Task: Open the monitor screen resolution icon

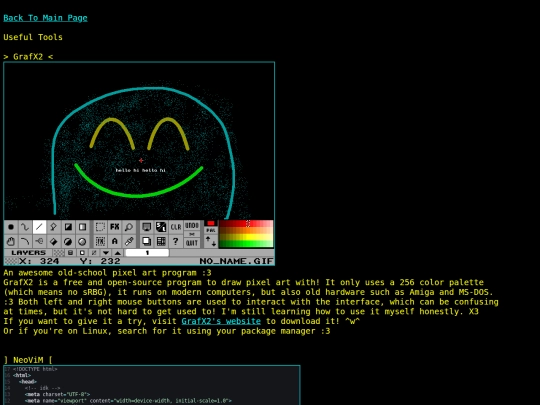Action: point(147,227)
